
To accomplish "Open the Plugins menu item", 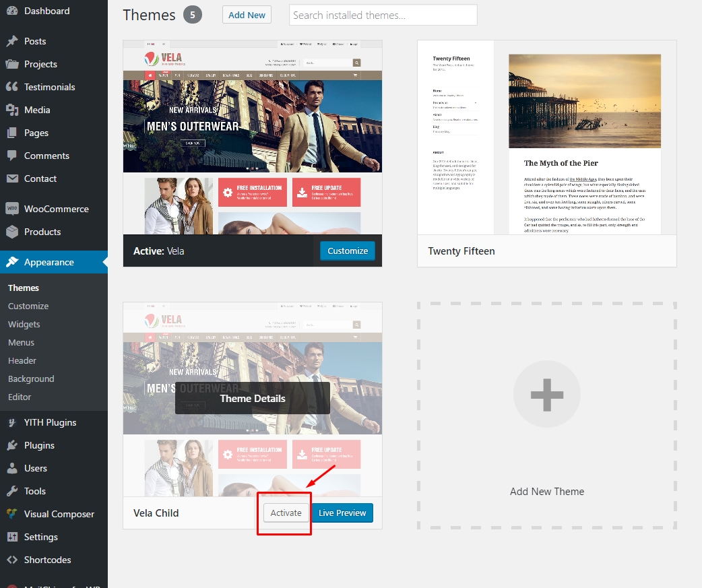I will (54, 445).
